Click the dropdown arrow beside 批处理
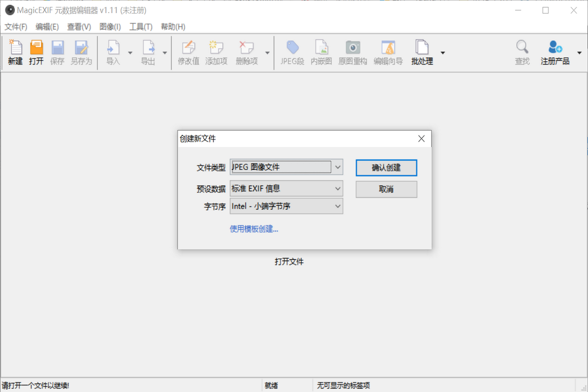The image size is (588, 392). pos(443,52)
